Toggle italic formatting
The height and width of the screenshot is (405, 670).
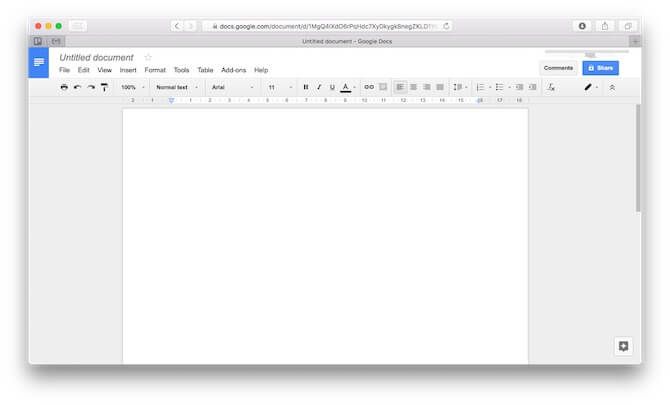click(x=319, y=87)
